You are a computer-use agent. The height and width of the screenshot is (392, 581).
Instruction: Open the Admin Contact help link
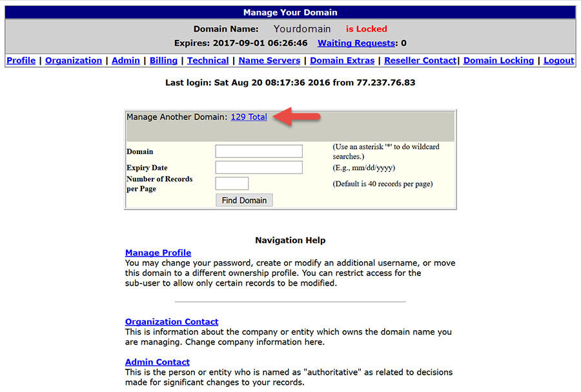[x=158, y=362]
